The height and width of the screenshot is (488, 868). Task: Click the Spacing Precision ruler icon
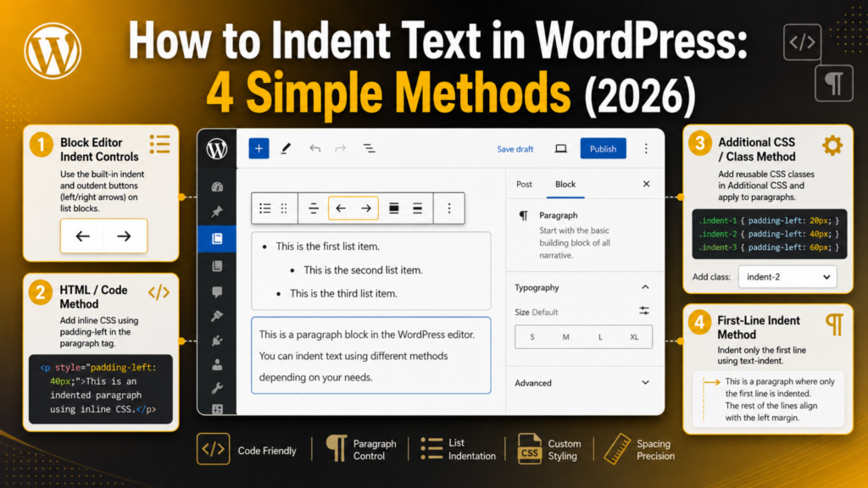point(616,449)
